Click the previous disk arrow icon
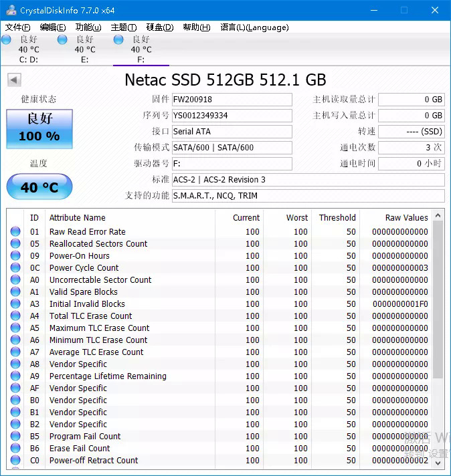 tap(13, 80)
